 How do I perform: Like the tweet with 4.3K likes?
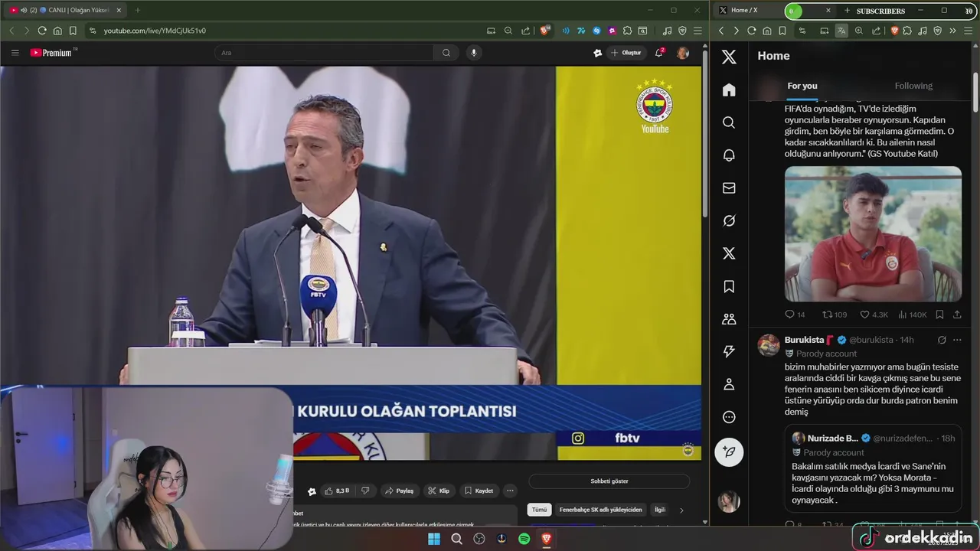click(874, 315)
